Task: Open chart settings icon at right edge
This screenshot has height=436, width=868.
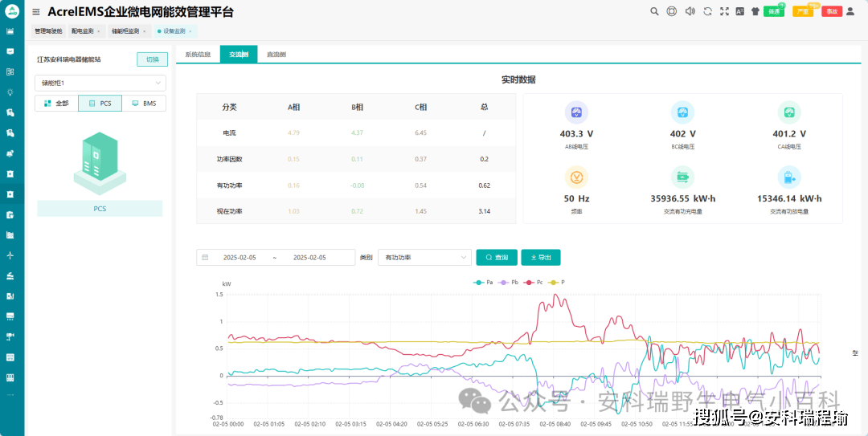Action: (856, 352)
